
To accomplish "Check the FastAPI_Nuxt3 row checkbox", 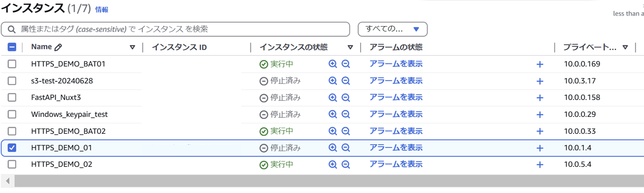I will pos(12,97).
